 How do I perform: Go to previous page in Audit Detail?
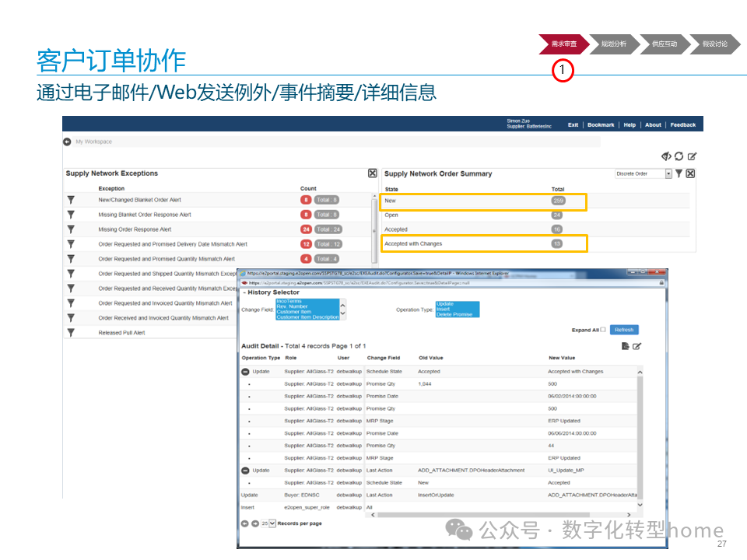(245, 523)
